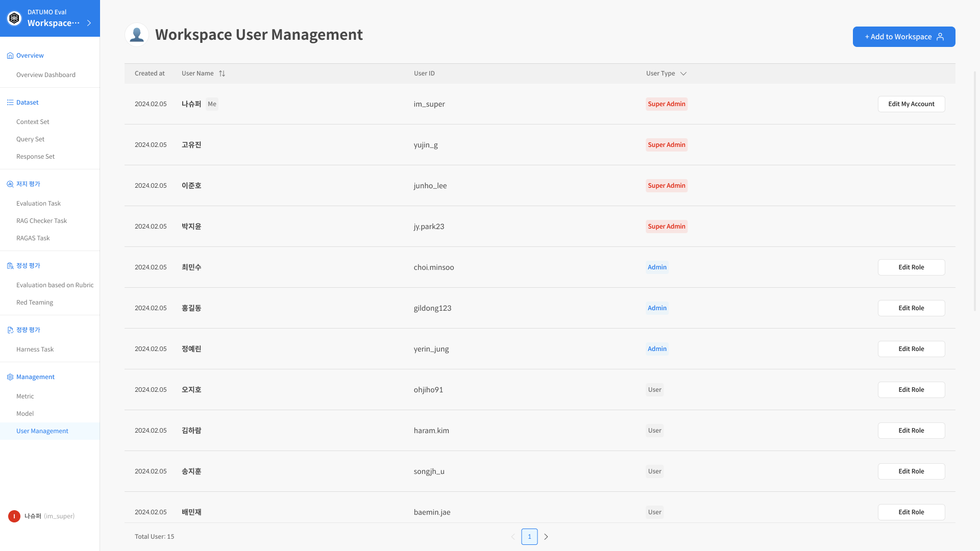Click the Management gear icon
The width and height of the screenshot is (980, 551).
(10, 377)
